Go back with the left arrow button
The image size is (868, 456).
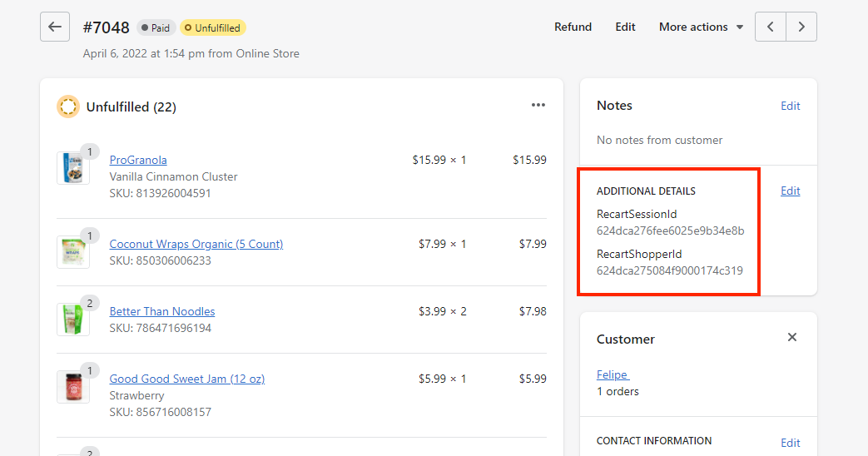click(x=55, y=27)
